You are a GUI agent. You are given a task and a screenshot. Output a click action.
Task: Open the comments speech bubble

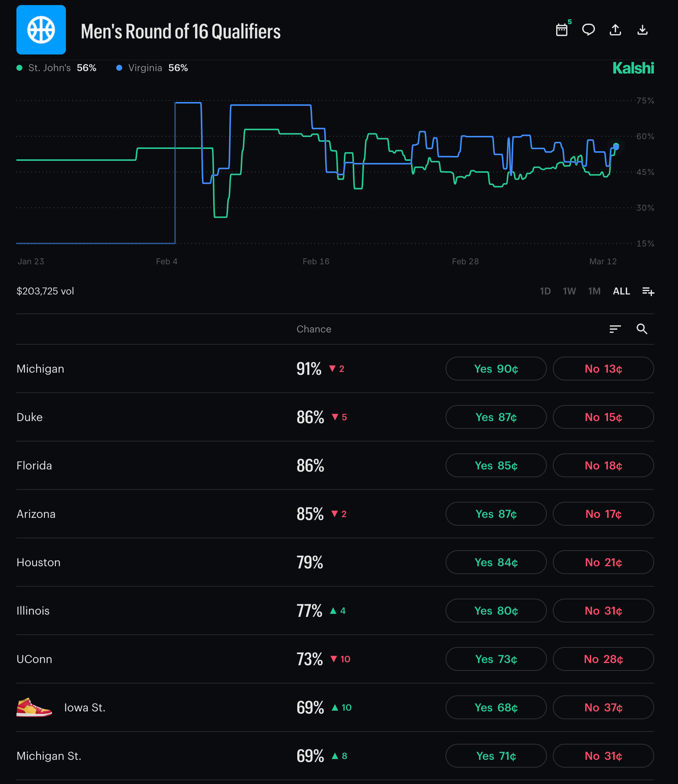click(588, 30)
